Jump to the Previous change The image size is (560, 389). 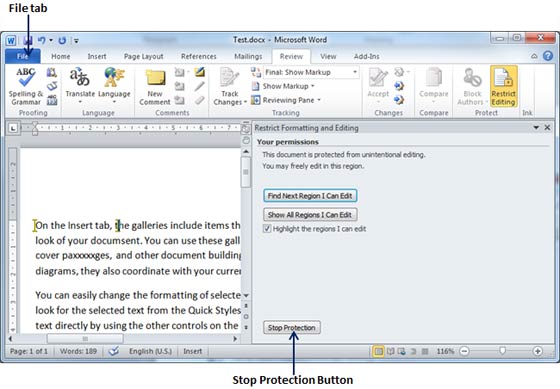(399, 86)
